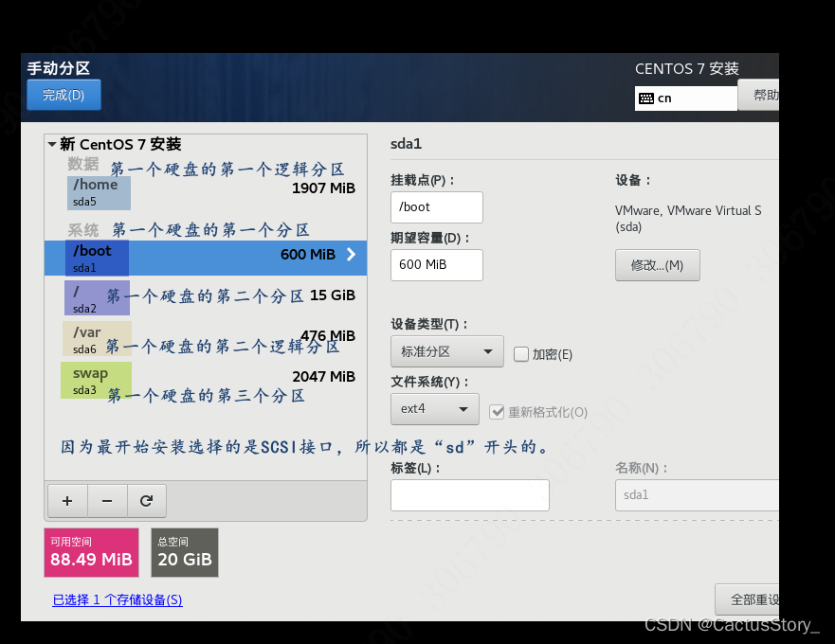The image size is (835, 644).
Task: Click the reload storage configuration icon
Action: pos(147,501)
